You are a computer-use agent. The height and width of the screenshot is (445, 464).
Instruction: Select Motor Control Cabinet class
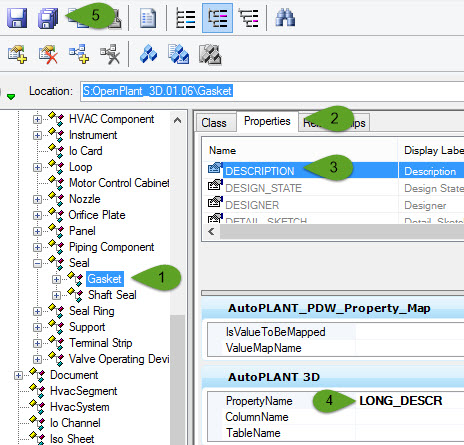pyautogui.click(x=119, y=183)
